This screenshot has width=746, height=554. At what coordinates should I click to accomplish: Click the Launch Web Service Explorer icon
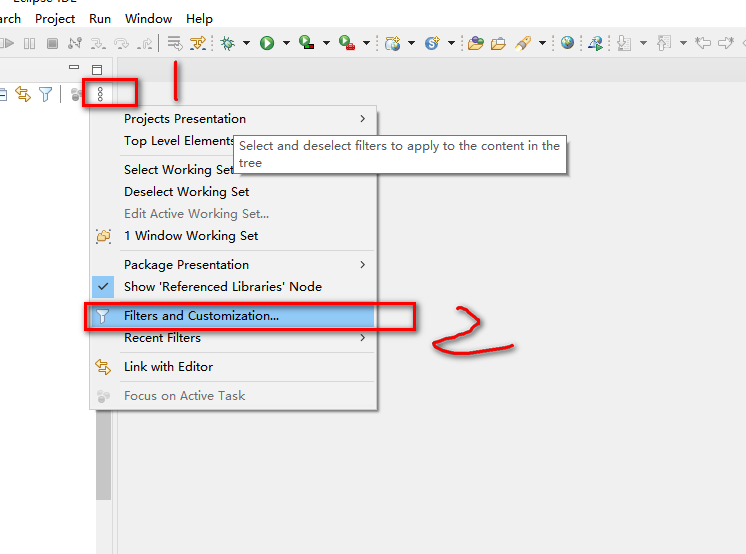[x=595, y=43]
